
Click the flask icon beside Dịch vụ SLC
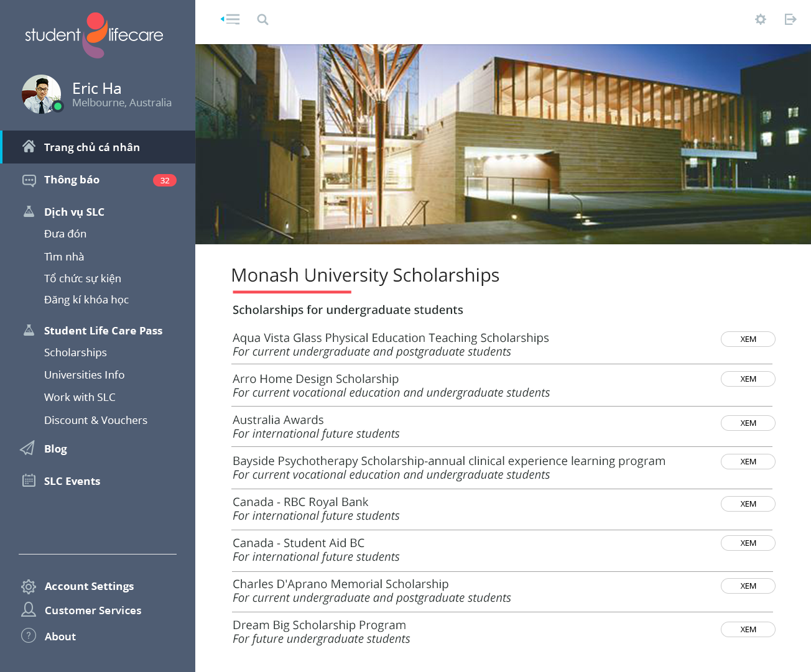coord(29,211)
